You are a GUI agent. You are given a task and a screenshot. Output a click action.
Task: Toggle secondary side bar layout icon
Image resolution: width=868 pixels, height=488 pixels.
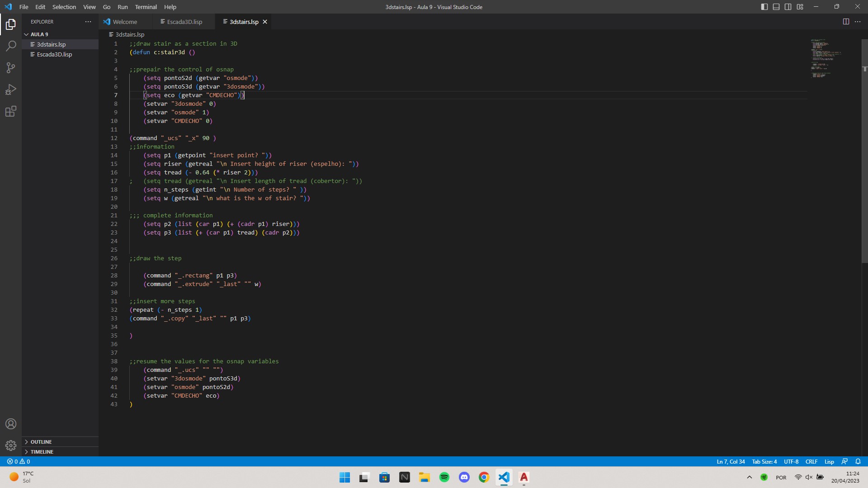[x=788, y=7]
